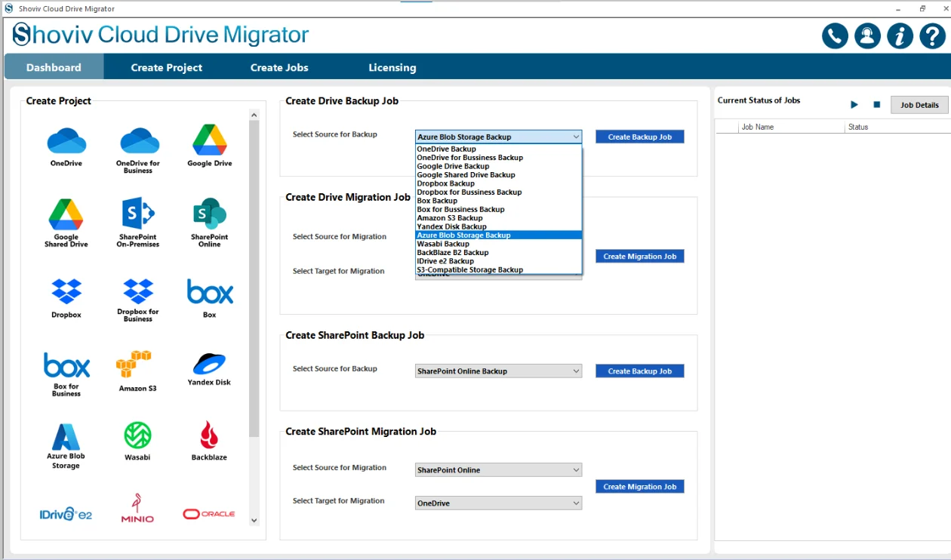Image resolution: width=951 pixels, height=560 pixels.
Task: Select the MinIO project icon
Action: click(x=137, y=509)
